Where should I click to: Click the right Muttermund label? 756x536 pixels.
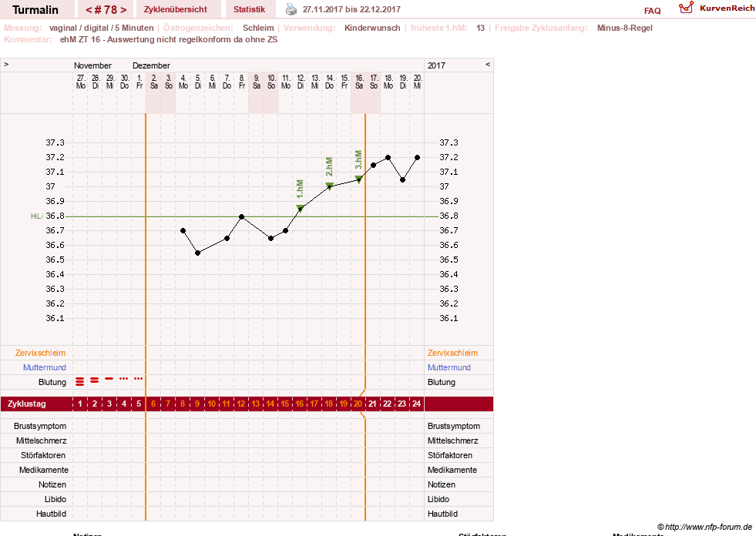[449, 367]
